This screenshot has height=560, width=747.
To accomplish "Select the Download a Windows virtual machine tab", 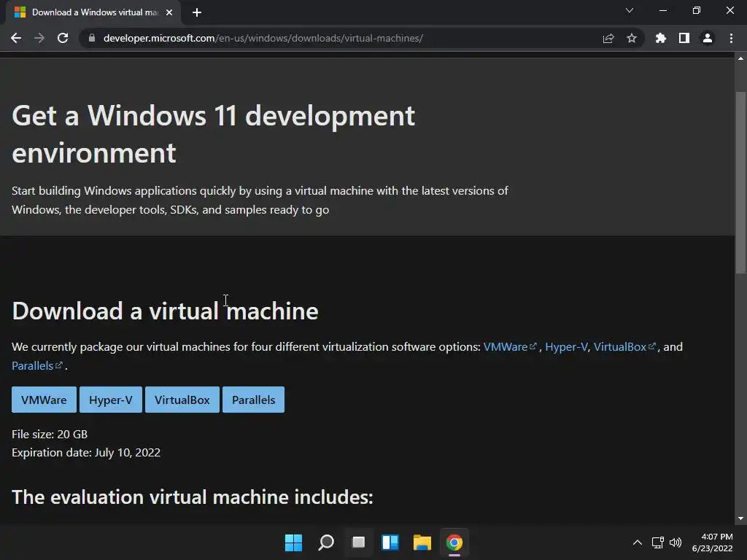I will pyautogui.click(x=94, y=12).
